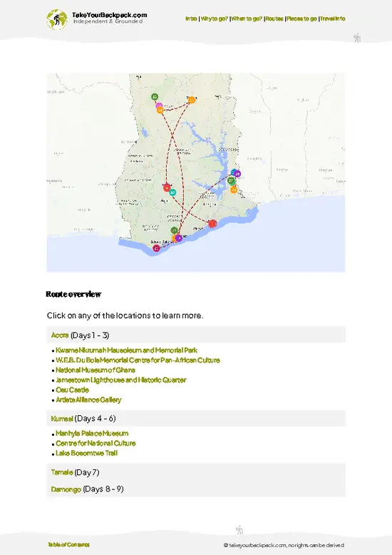Click the TakeYourBackpack.com site title
The image size is (392, 555).
[x=109, y=15]
